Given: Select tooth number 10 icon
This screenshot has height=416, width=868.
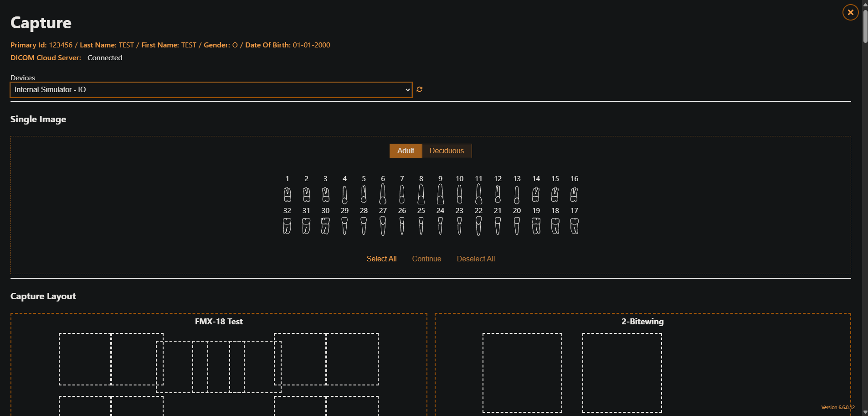Looking at the screenshot, I should pos(459,194).
